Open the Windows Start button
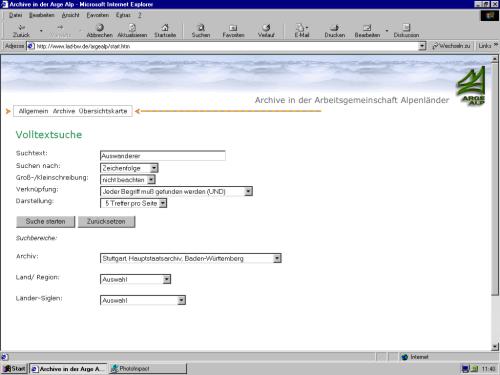Image resolution: width=500 pixels, height=375 pixels. [14, 369]
